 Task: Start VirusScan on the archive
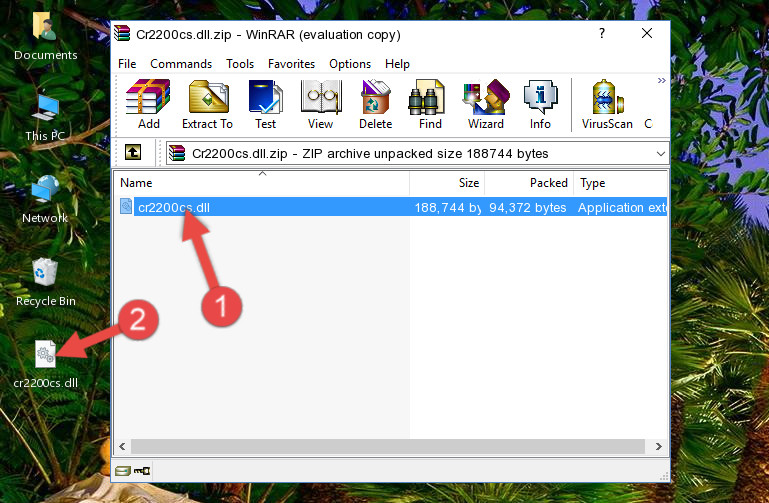[607, 104]
